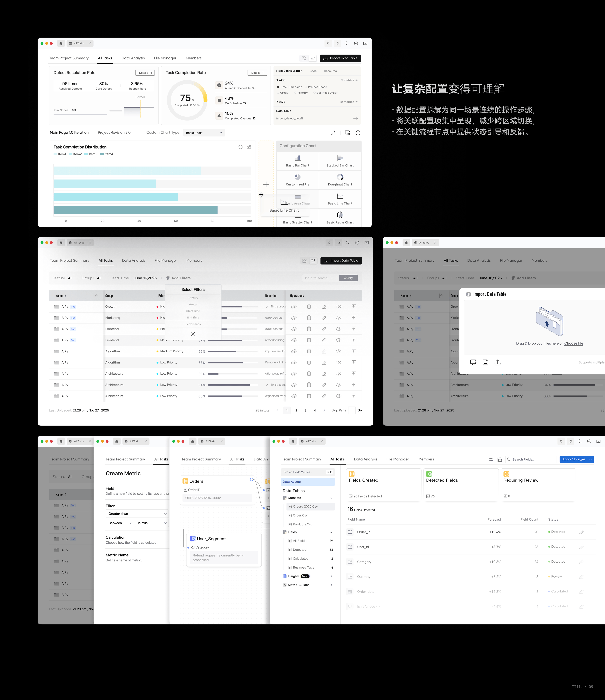
Task: Switch to Main Page 1.0 Iteration tab
Action: pyautogui.click(x=69, y=132)
